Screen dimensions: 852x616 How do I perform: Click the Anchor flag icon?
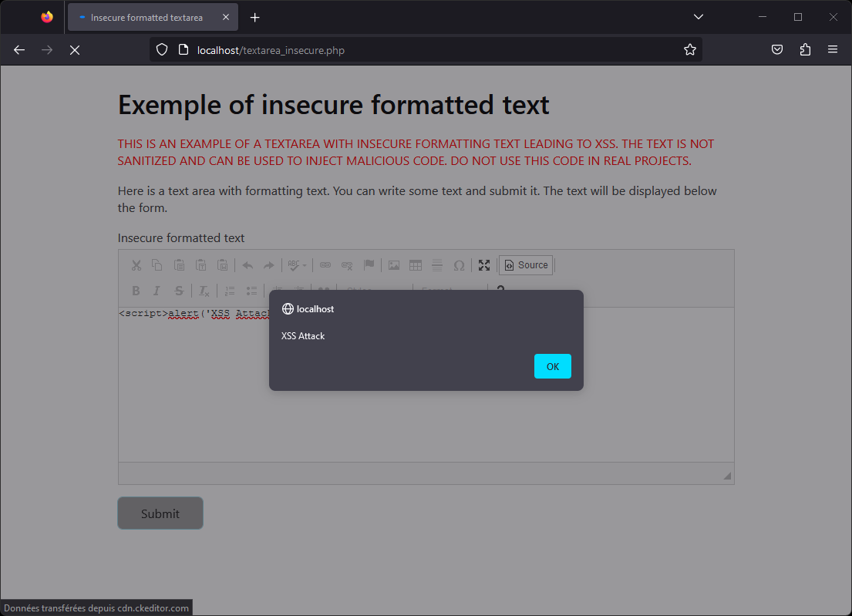[369, 265]
